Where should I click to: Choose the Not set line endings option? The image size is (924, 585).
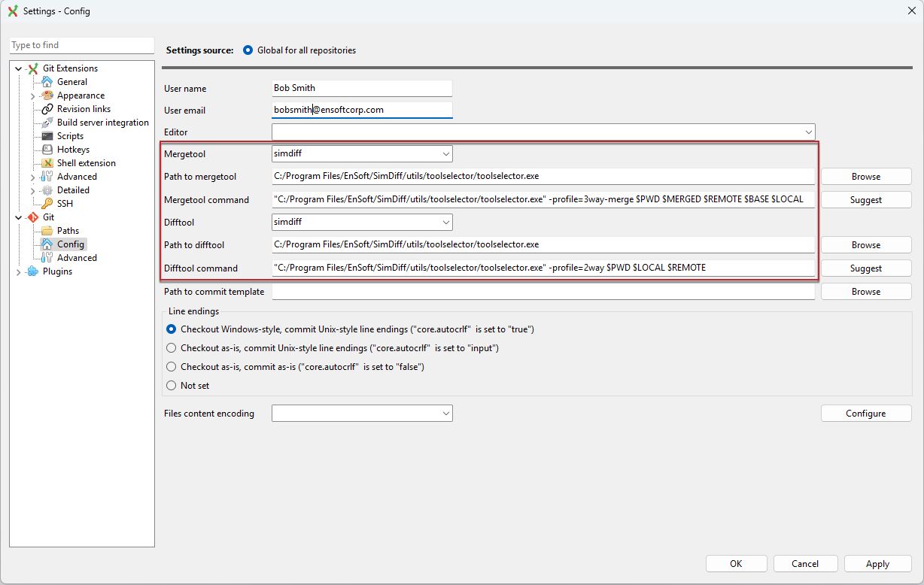[171, 385]
